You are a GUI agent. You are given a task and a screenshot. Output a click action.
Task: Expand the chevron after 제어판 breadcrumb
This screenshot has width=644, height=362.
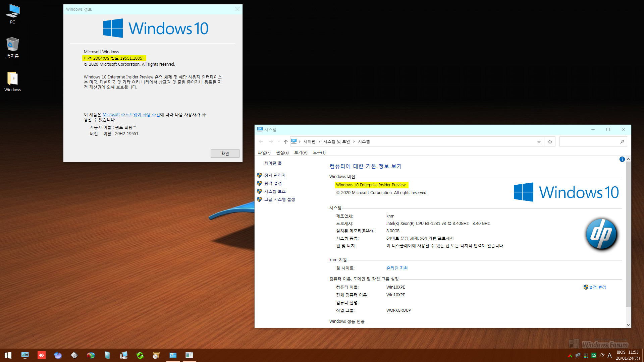tap(319, 141)
